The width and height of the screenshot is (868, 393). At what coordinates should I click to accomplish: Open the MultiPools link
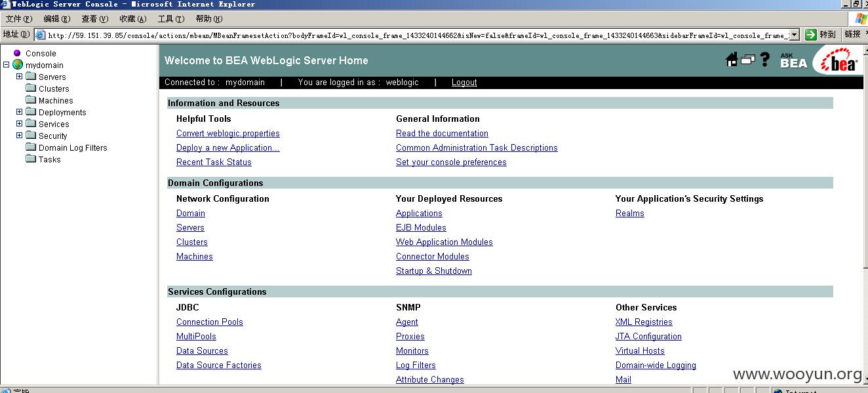click(196, 337)
